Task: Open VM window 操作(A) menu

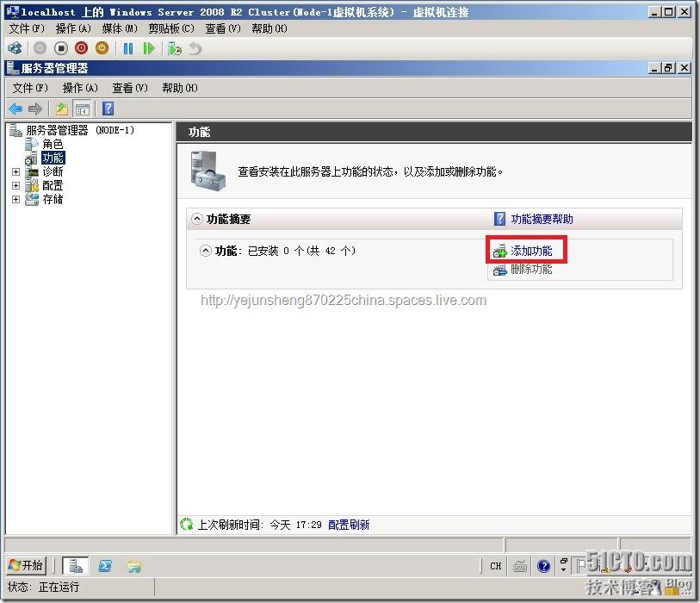Action: 73,28
